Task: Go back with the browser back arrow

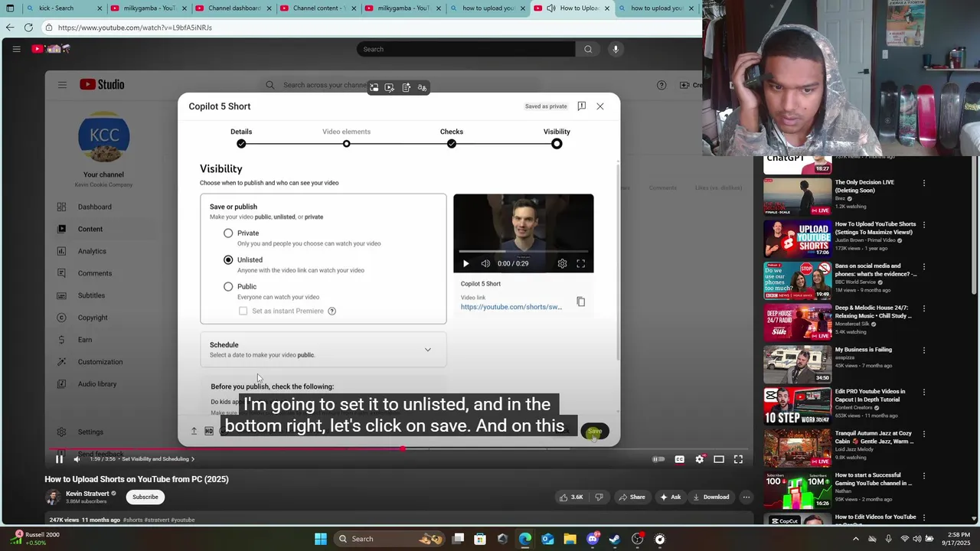Action: point(10,28)
